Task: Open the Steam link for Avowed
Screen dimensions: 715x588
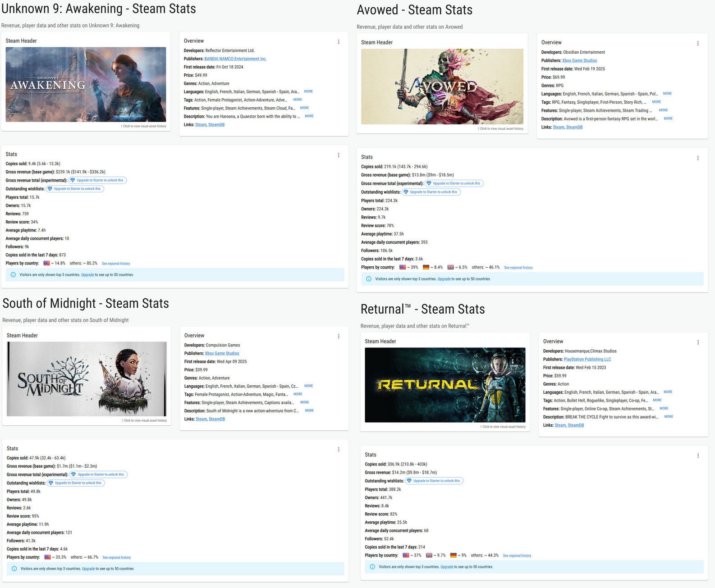Action: point(559,127)
